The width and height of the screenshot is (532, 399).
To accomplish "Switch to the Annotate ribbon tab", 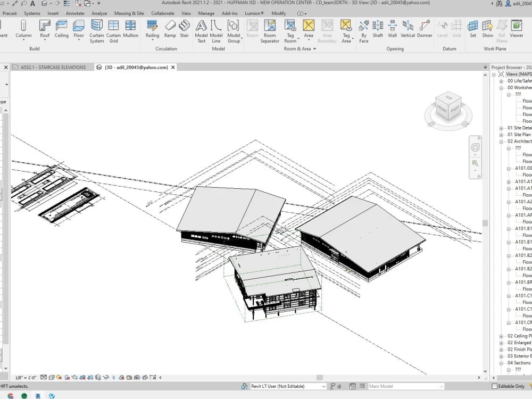I will (x=75, y=13).
